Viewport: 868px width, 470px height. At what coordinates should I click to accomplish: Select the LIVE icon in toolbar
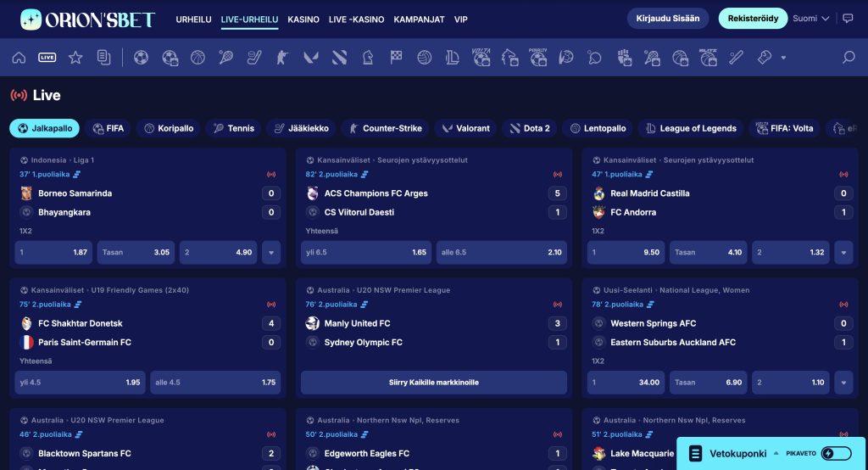[47, 58]
